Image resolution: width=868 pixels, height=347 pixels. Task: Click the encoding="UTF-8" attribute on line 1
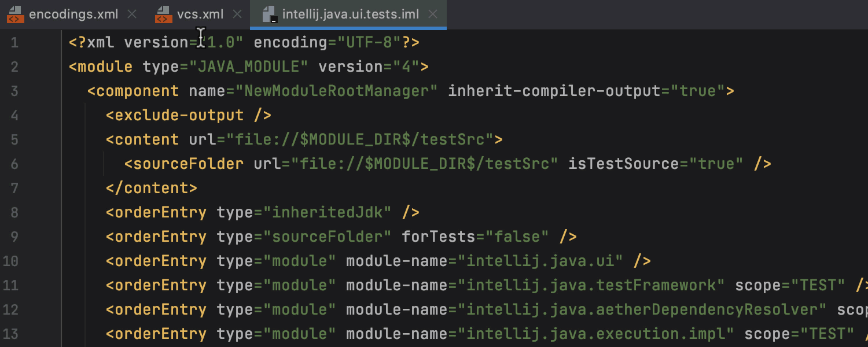tap(328, 43)
